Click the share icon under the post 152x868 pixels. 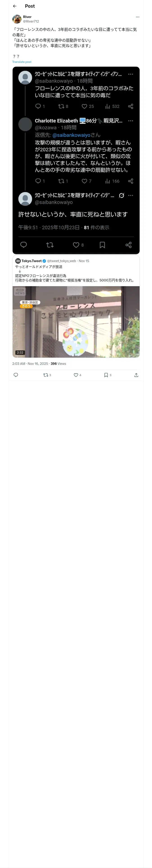point(136,375)
